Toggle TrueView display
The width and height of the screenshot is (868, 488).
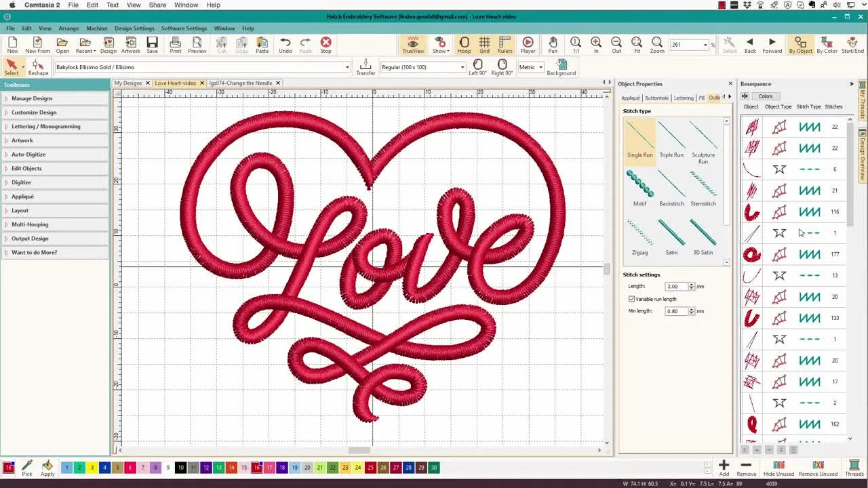coord(413,45)
